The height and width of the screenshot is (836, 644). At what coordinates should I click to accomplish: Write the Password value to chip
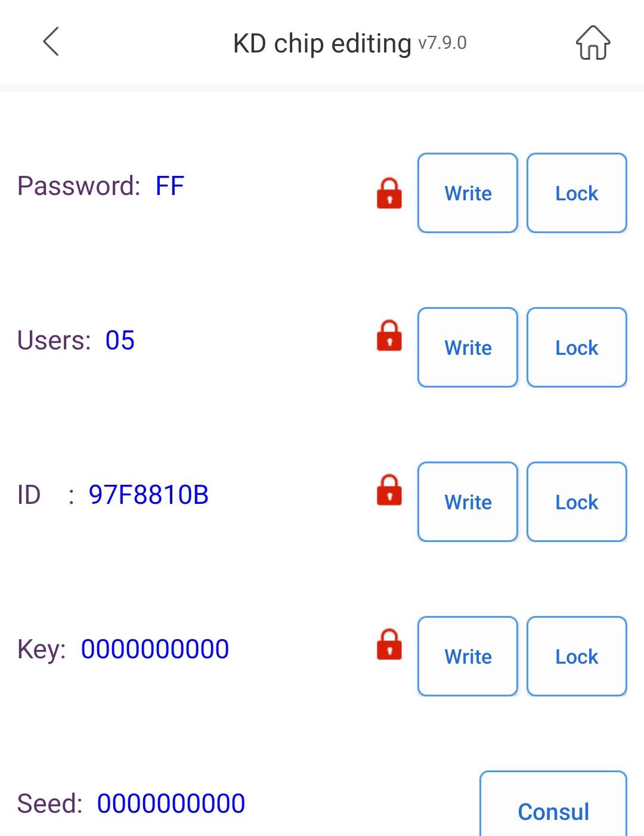tap(468, 193)
